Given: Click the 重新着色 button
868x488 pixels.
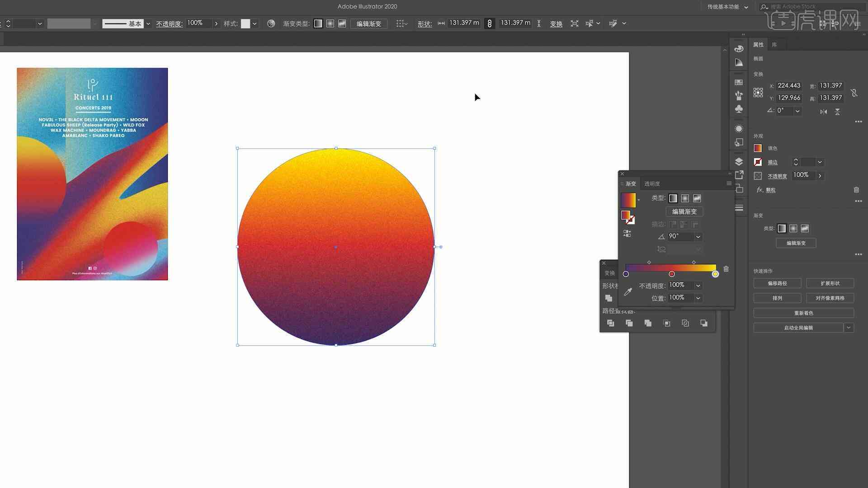Looking at the screenshot, I should tap(803, 313).
